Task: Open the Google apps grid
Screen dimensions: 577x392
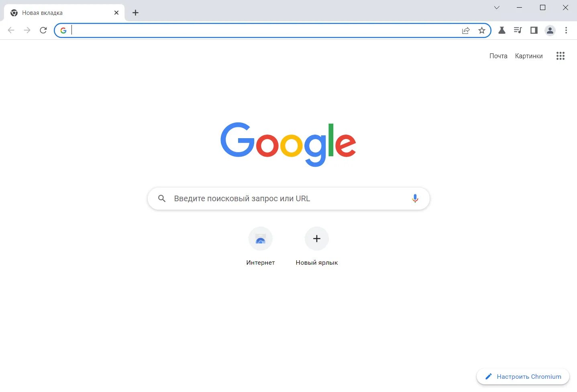Action: tap(561, 56)
